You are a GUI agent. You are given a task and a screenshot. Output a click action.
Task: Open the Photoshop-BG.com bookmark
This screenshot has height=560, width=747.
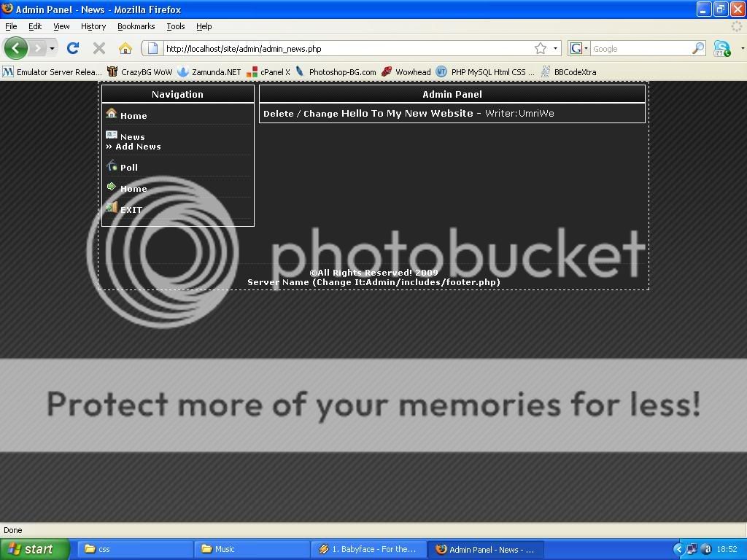[336, 72]
